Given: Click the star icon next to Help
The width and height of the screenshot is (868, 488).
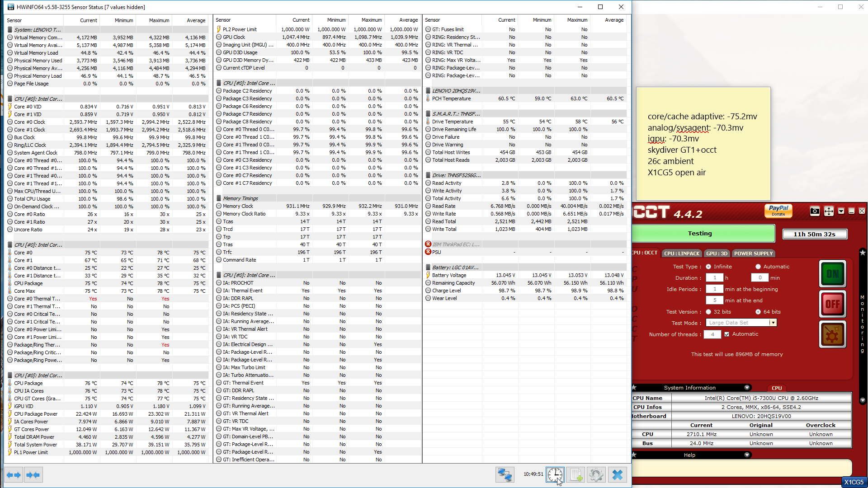Looking at the screenshot, I should tap(634, 455).
